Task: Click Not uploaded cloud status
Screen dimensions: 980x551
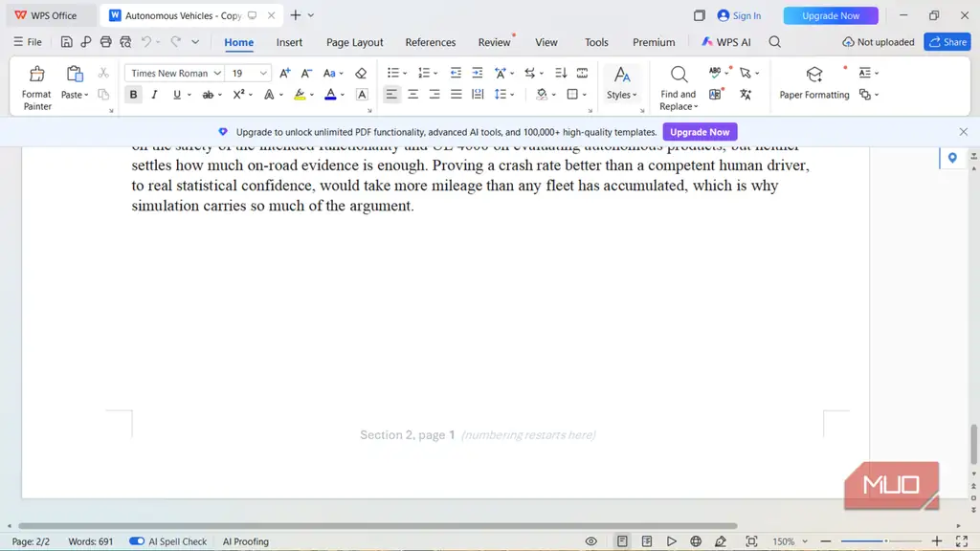Action: pyautogui.click(x=879, y=42)
